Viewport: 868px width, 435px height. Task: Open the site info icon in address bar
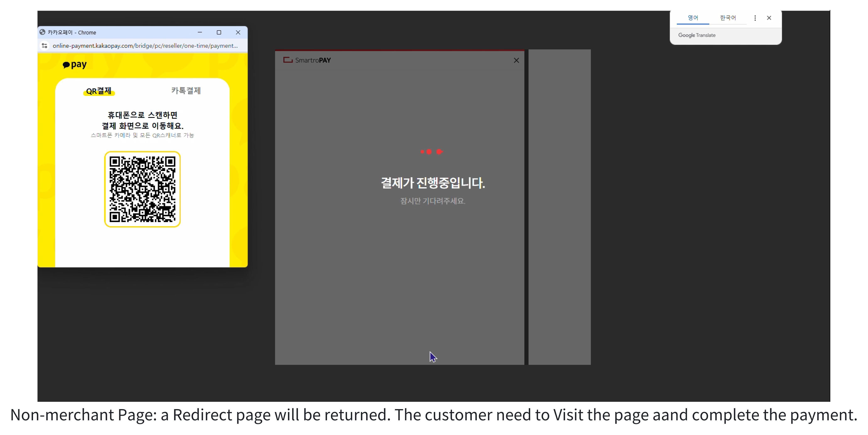pyautogui.click(x=44, y=46)
